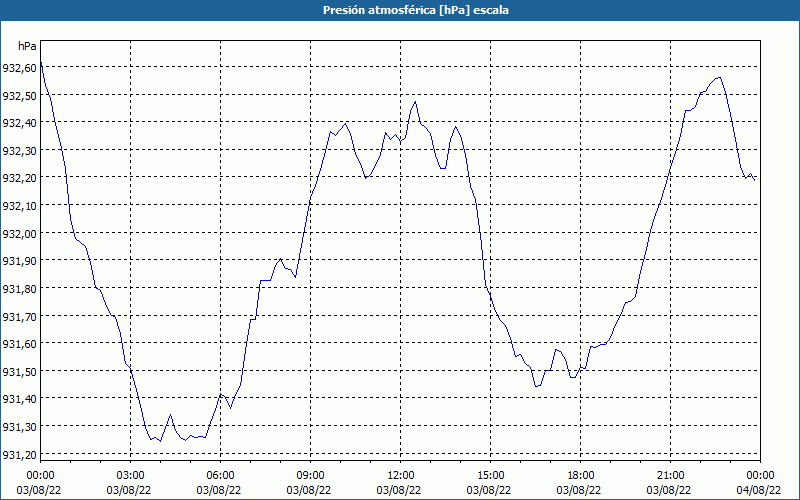Click the 03:00 time axis label
800x500 pixels.
131,476
